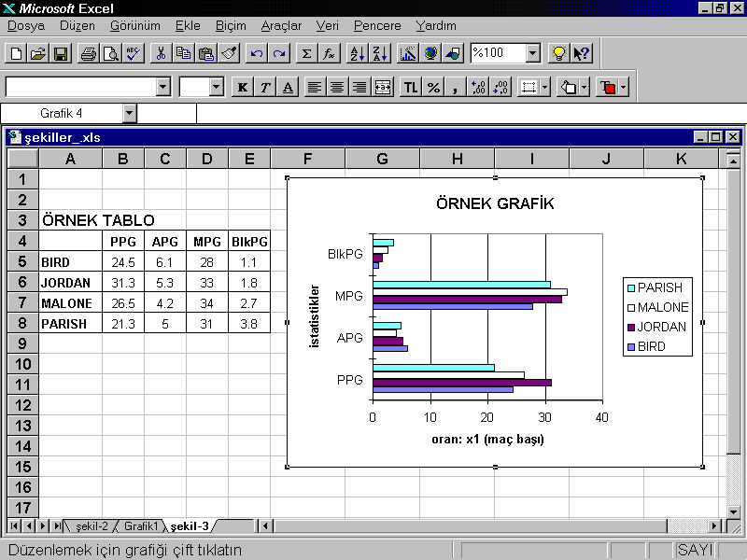Click the JORDAN purple legend swatch
Image resolution: width=747 pixels, height=560 pixels.
631,328
